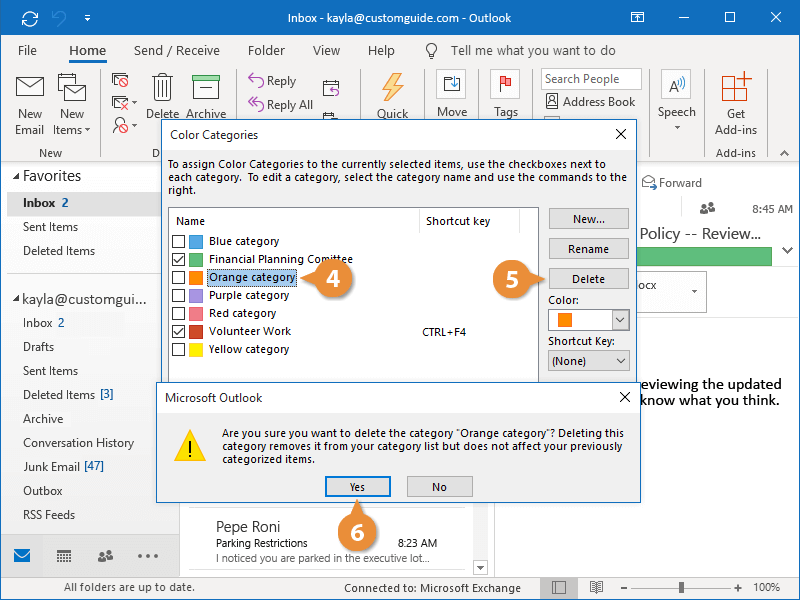Open the New Items menu

click(x=72, y=106)
